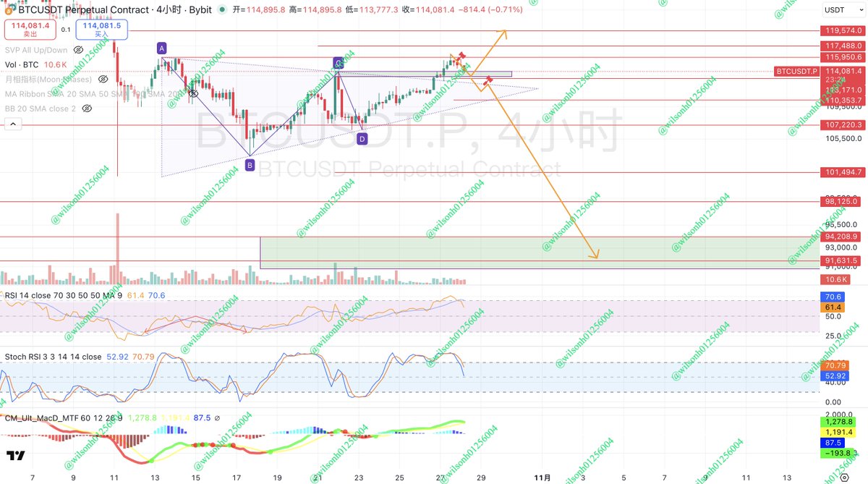Screen dimensions: 868x484
Task: Show the MA Ribbon indicator
Action: [193, 93]
